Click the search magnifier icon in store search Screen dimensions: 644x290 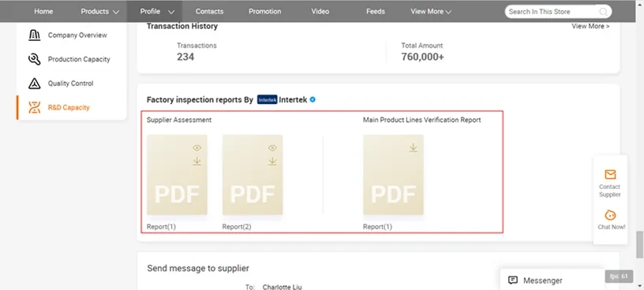click(x=603, y=12)
